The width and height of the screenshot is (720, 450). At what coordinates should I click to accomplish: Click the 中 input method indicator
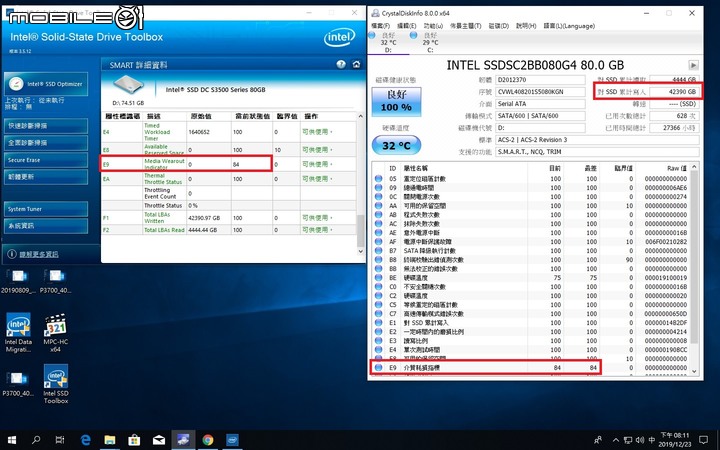652,440
